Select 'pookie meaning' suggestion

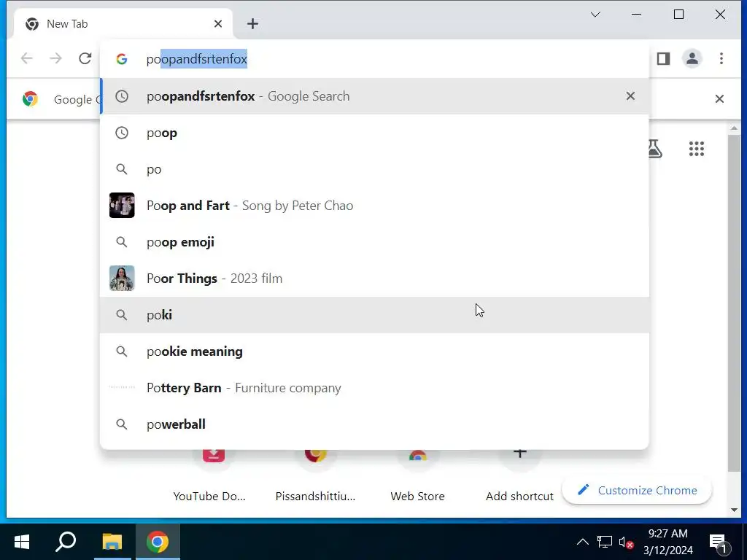pos(374,351)
